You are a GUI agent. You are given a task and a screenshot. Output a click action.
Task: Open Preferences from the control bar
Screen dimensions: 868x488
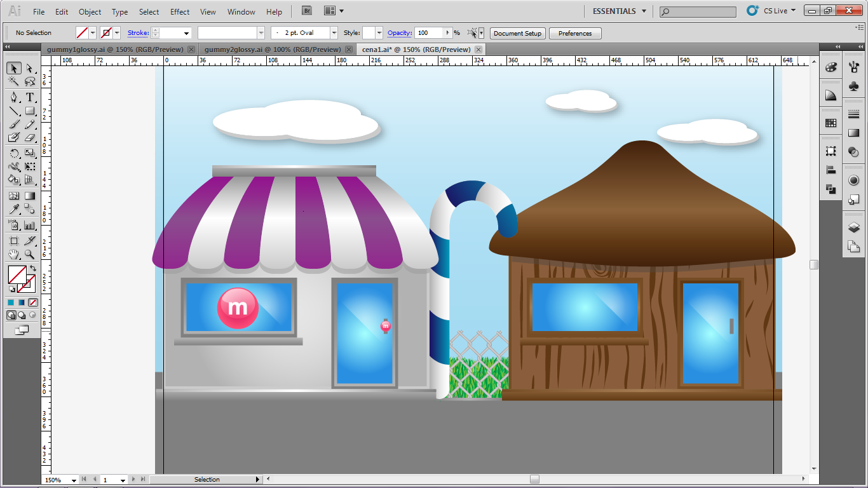coord(575,33)
